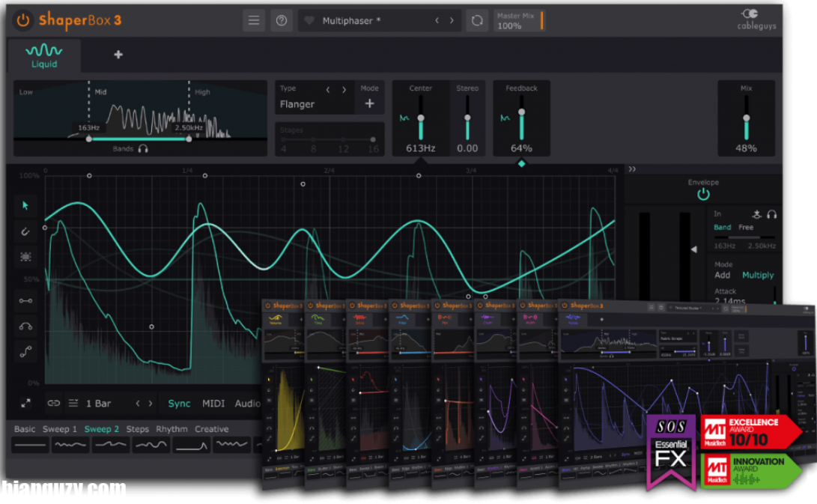Image resolution: width=817 pixels, height=504 pixels.
Task: Click the Stereo slider knob
Action: tap(467, 118)
